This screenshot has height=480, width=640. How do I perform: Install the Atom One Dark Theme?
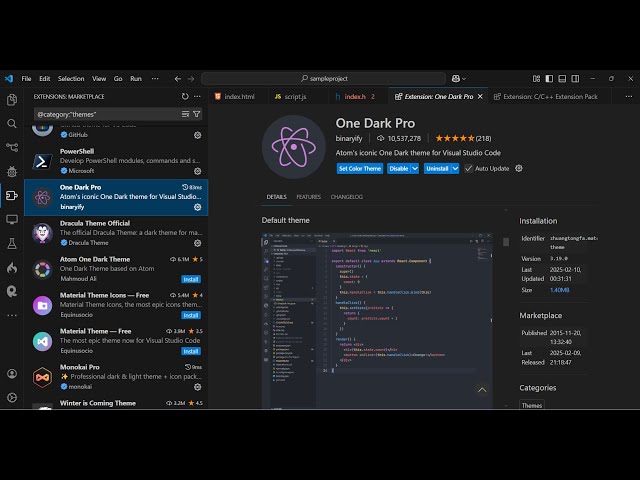coord(191,279)
